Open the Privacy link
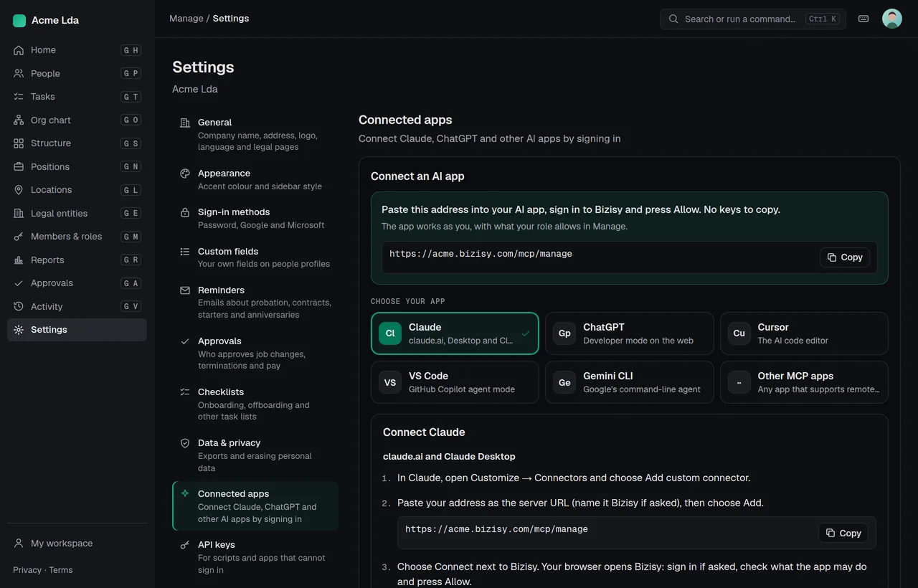 pyautogui.click(x=27, y=570)
